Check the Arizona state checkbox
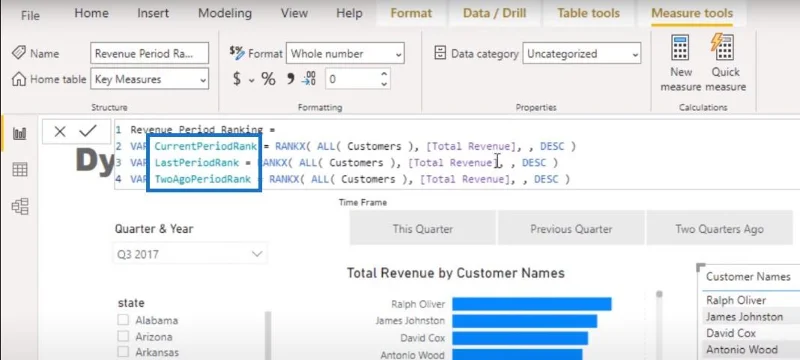 pos(123,337)
